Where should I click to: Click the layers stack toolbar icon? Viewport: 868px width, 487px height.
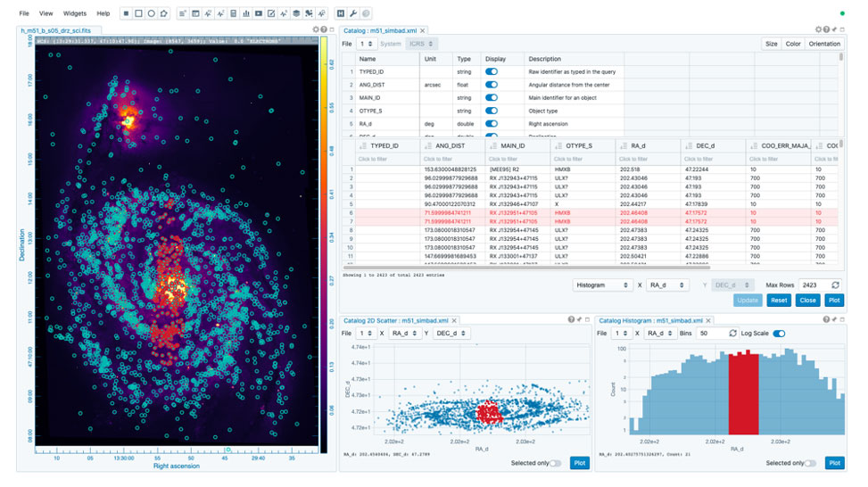[296, 13]
